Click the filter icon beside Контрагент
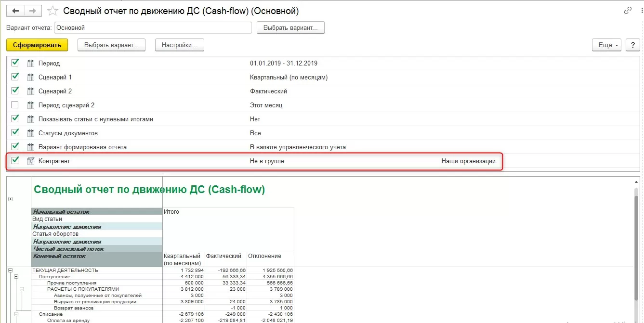 click(x=31, y=161)
